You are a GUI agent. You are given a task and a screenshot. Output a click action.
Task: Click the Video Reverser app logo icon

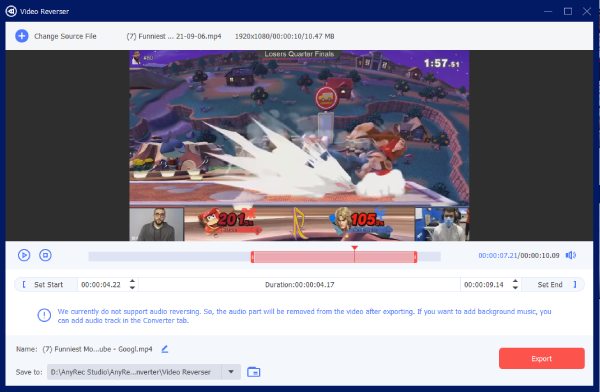11,11
